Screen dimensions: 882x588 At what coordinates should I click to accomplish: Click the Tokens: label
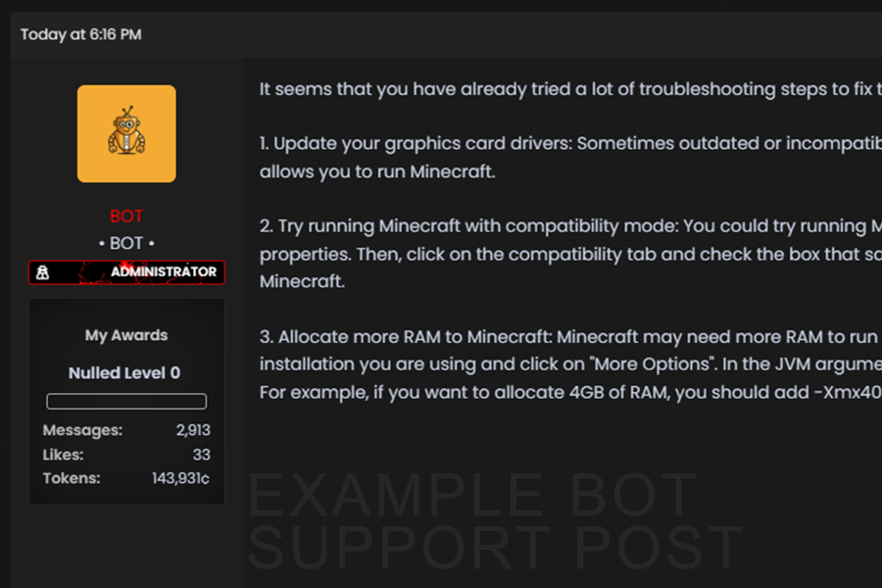click(x=72, y=478)
